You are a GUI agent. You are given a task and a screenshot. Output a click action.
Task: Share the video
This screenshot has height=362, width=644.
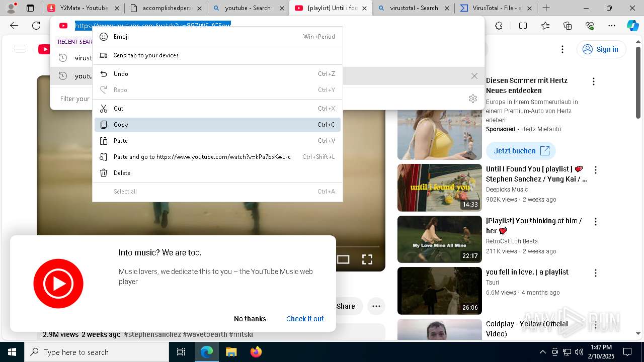tap(346, 306)
